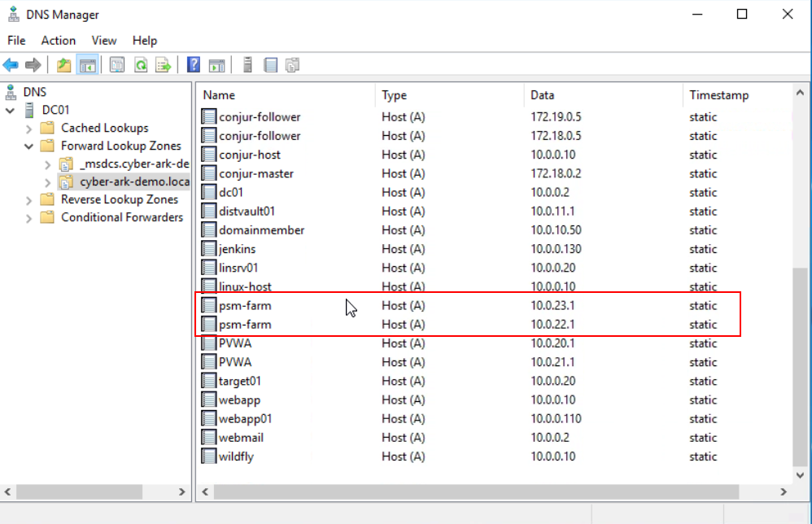Refresh the zone with the green arrow icon

coord(141,65)
